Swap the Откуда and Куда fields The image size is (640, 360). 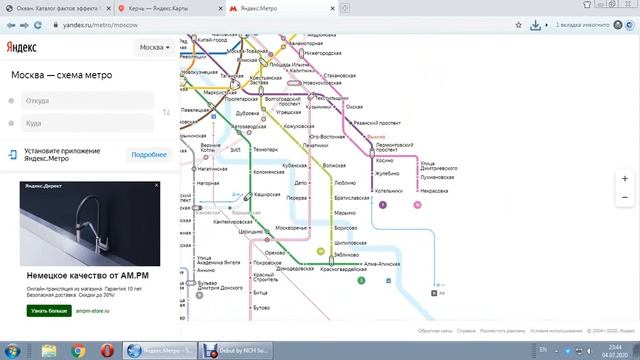click(166, 112)
